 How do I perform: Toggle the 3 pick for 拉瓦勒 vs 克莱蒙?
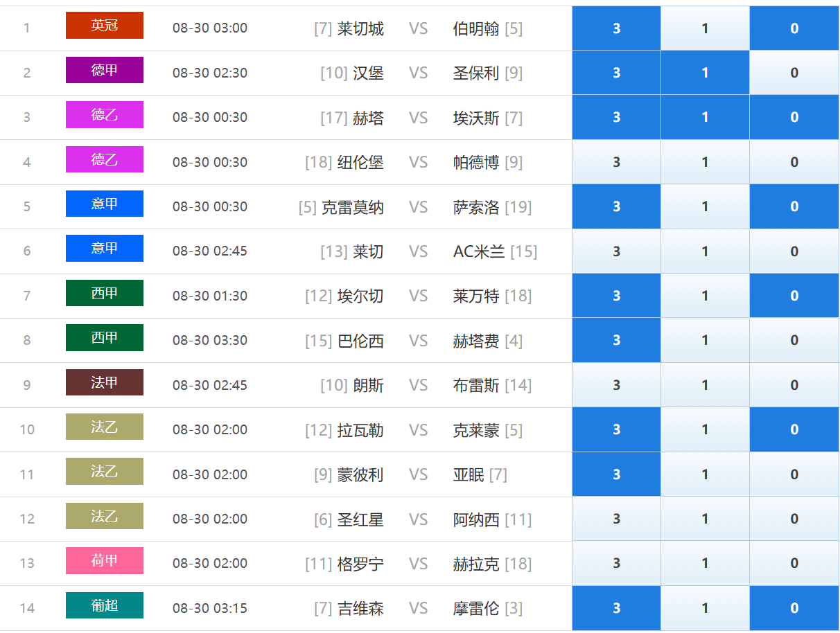tap(616, 429)
